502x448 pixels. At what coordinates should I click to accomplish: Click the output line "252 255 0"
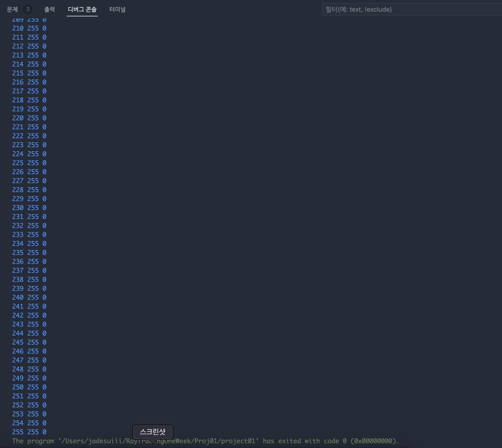pyautogui.click(x=29, y=405)
